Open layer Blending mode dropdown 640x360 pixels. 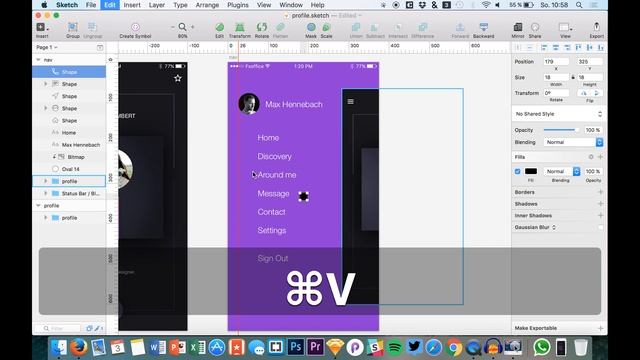[x=573, y=142]
